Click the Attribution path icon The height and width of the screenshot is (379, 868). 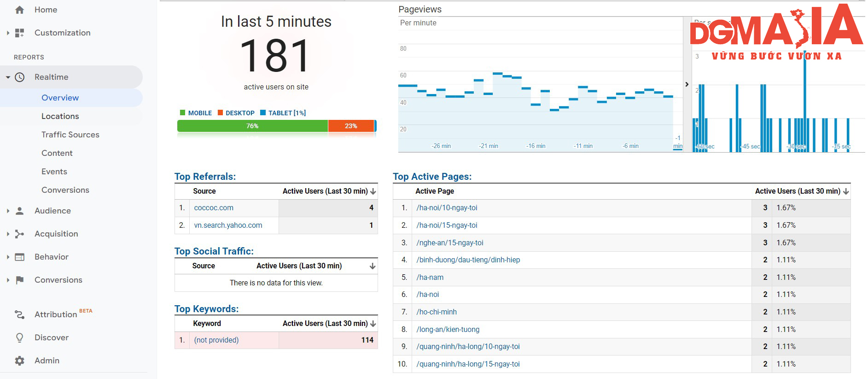[19, 314]
